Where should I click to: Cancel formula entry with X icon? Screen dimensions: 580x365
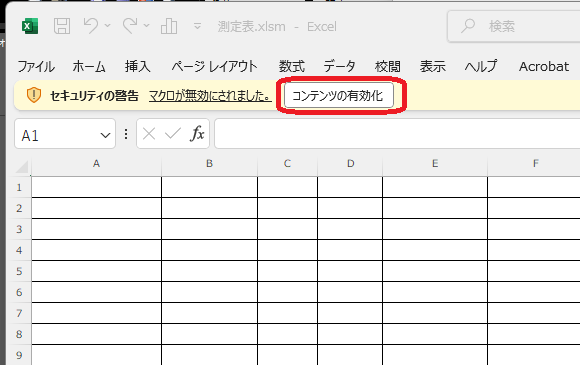click(149, 134)
